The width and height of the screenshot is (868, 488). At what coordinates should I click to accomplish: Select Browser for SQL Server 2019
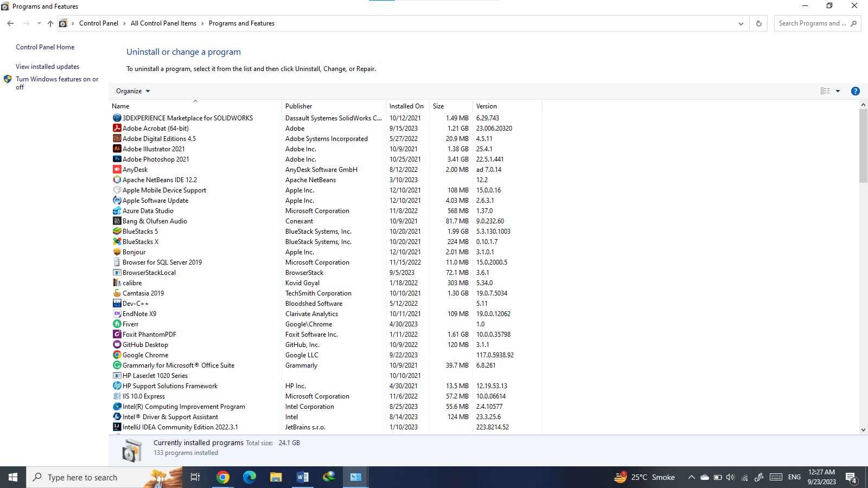pos(325,262)
